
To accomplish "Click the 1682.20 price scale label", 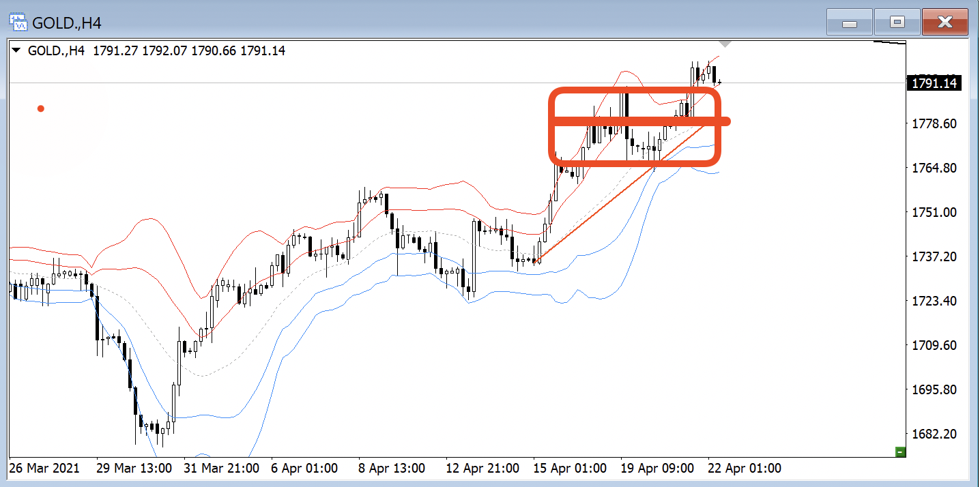I will [x=931, y=434].
